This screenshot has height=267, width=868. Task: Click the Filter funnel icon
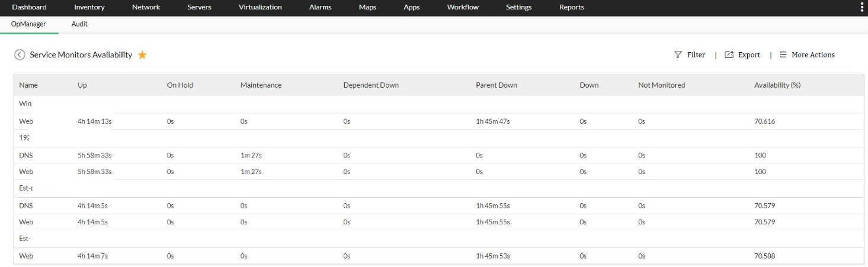point(678,54)
